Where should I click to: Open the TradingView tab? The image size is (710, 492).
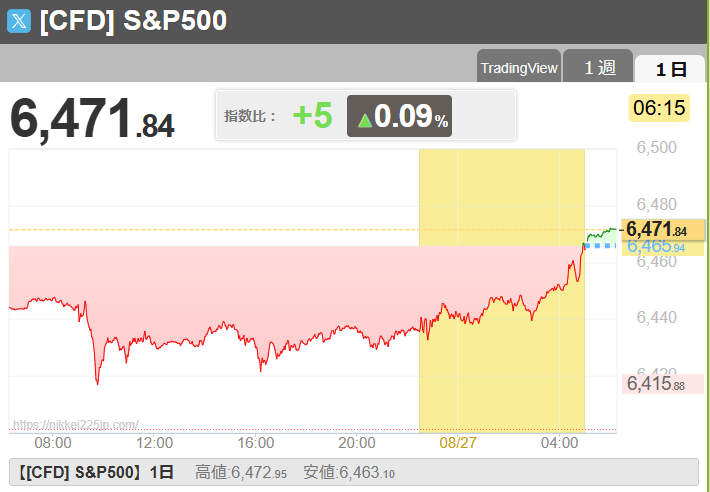tap(519, 66)
